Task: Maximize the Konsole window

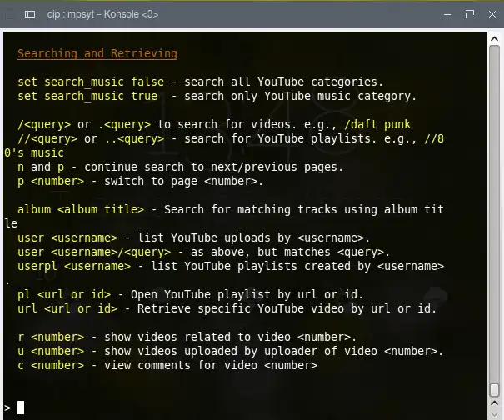Action: click(x=470, y=14)
